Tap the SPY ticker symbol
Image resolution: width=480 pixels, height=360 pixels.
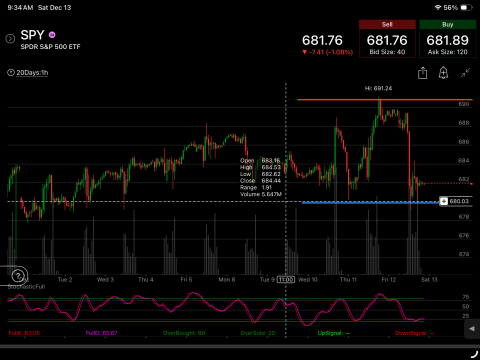pos(32,35)
